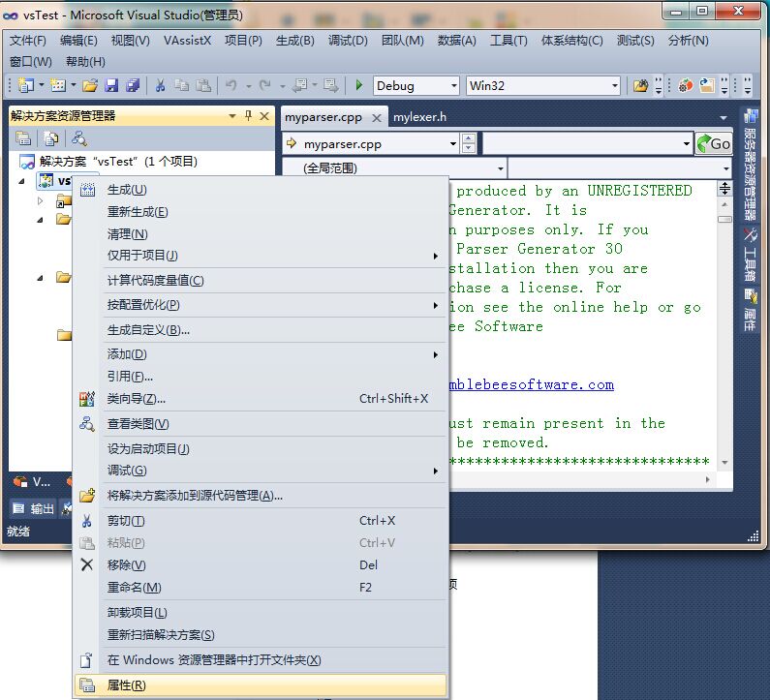The image size is (770, 700).
Task: Open the 调试(D) menu in menu bar
Action: click(348, 41)
